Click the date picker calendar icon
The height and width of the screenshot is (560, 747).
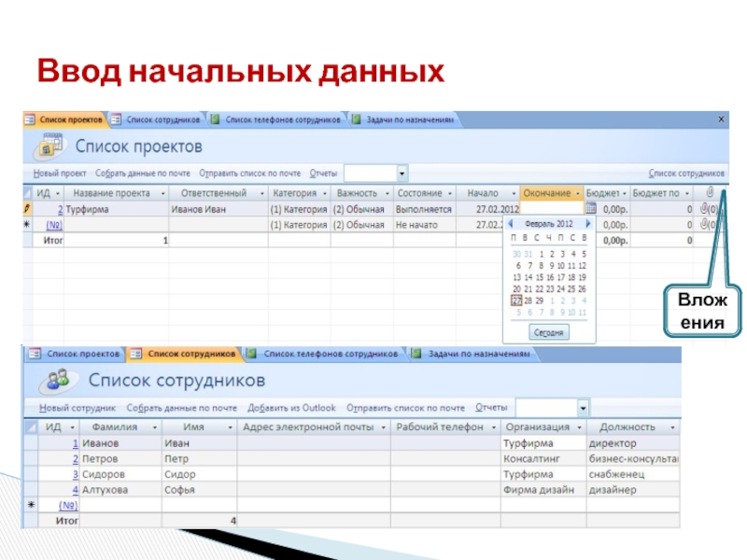click(x=590, y=209)
